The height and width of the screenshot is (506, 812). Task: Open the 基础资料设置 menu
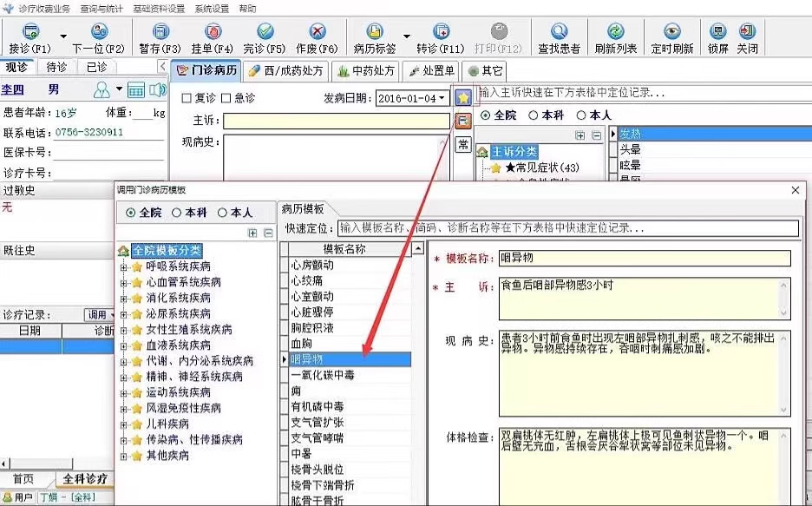159,9
